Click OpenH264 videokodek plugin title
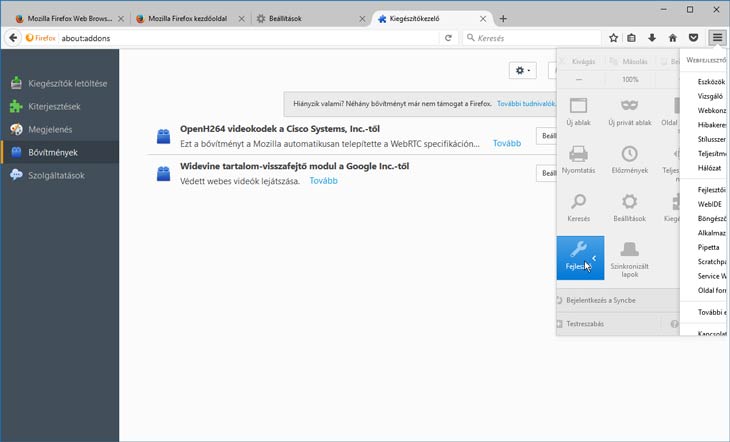The image size is (730, 442). click(x=280, y=129)
